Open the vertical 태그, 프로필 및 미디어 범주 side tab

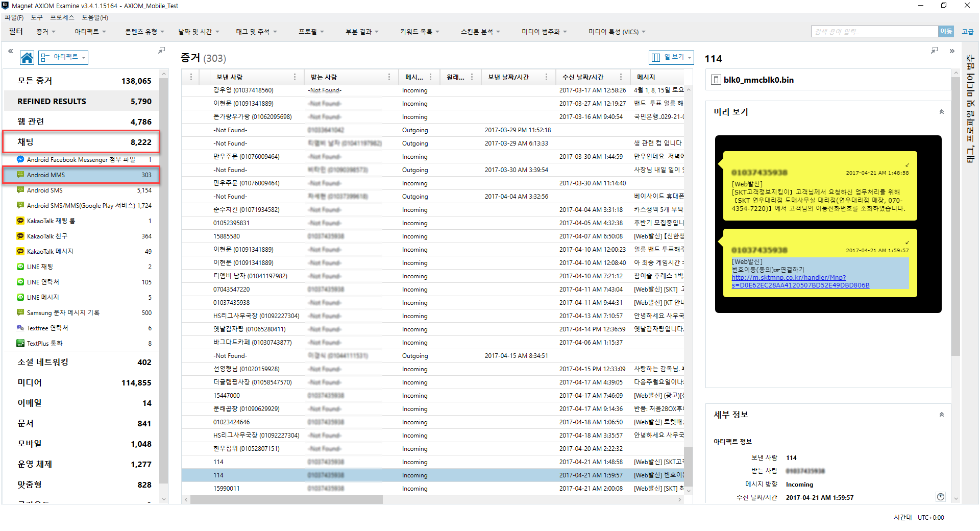click(x=970, y=109)
